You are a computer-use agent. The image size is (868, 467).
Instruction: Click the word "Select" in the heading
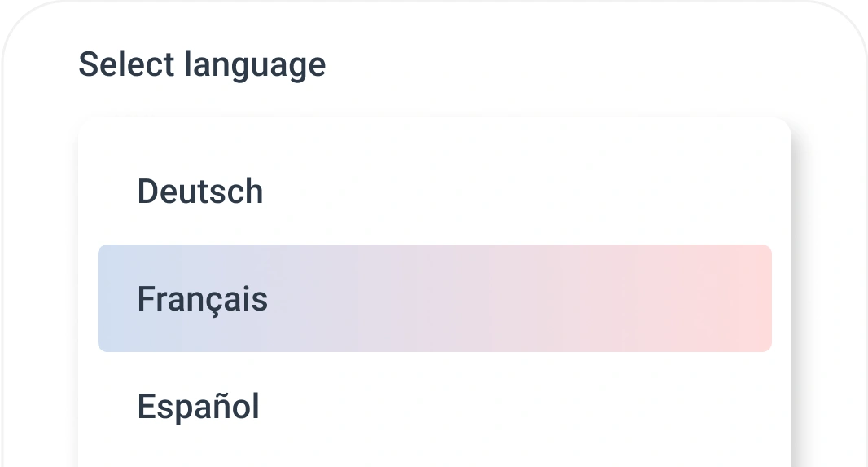126,64
